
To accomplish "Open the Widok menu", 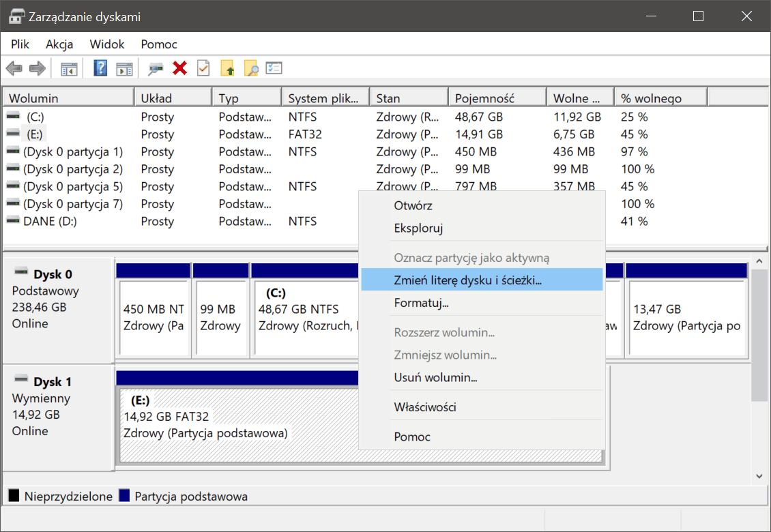I will tap(107, 44).
